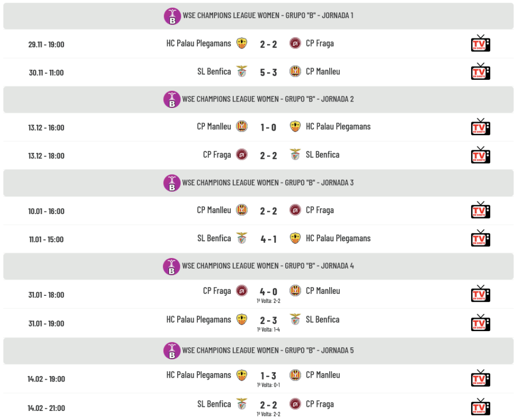Click TV icon for 13.12 16:00 match
This screenshot has width=517, height=420.
480,127
